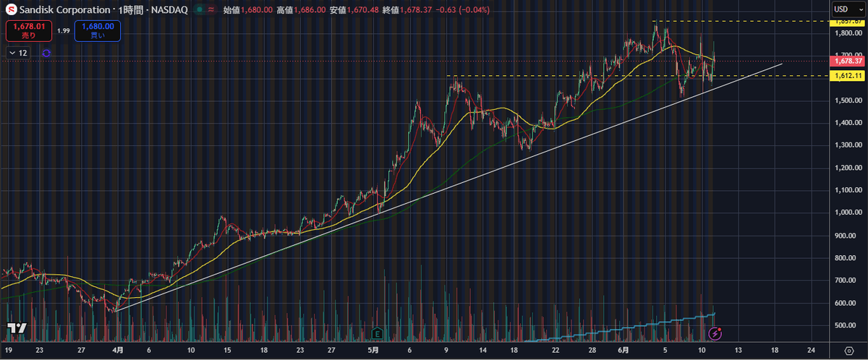
Task: Click the TradingView logo on the chart
Action: [17, 327]
